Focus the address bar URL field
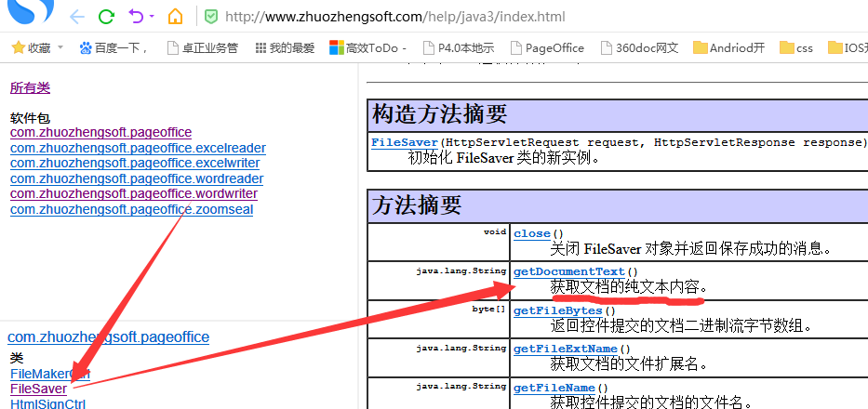Screen dimensions: 868x409 coord(395,17)
